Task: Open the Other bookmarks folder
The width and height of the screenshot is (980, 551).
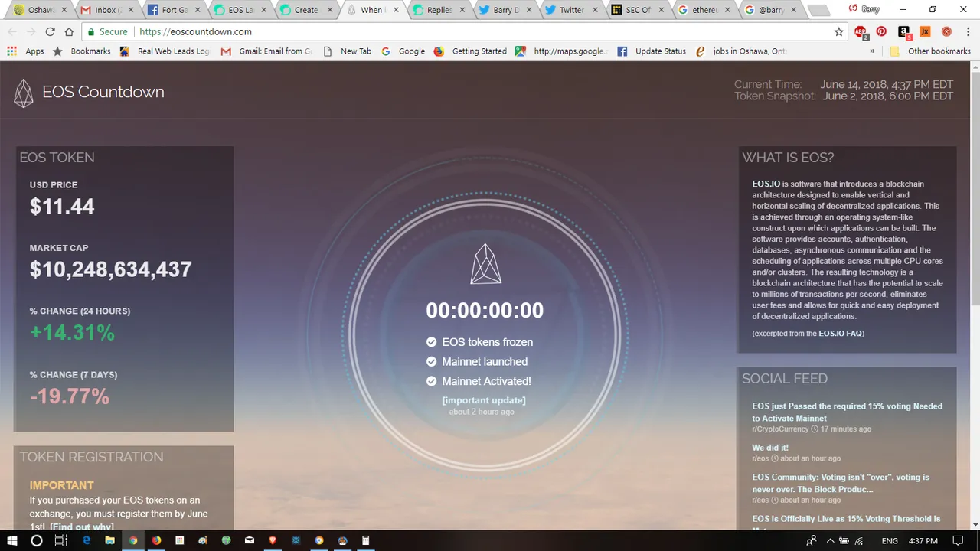Action: pyautogui.click(x=930, y=51)
